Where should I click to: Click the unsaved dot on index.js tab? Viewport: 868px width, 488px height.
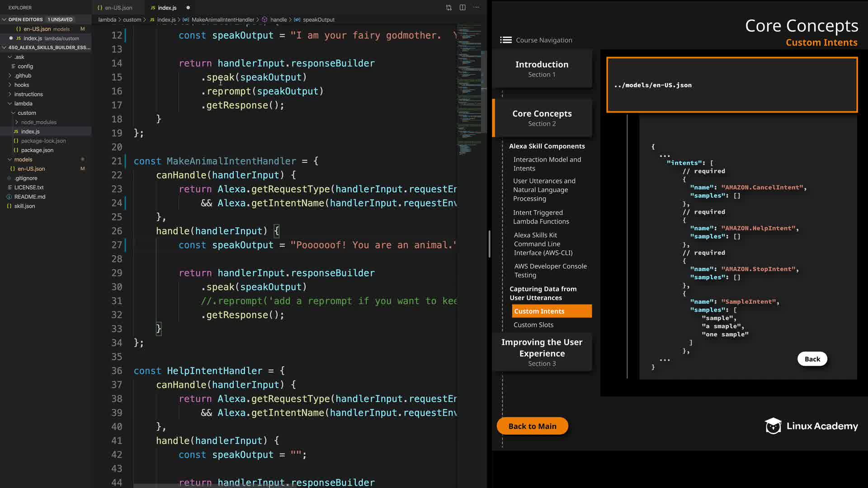pyautogui.click(x=188, y=8)
